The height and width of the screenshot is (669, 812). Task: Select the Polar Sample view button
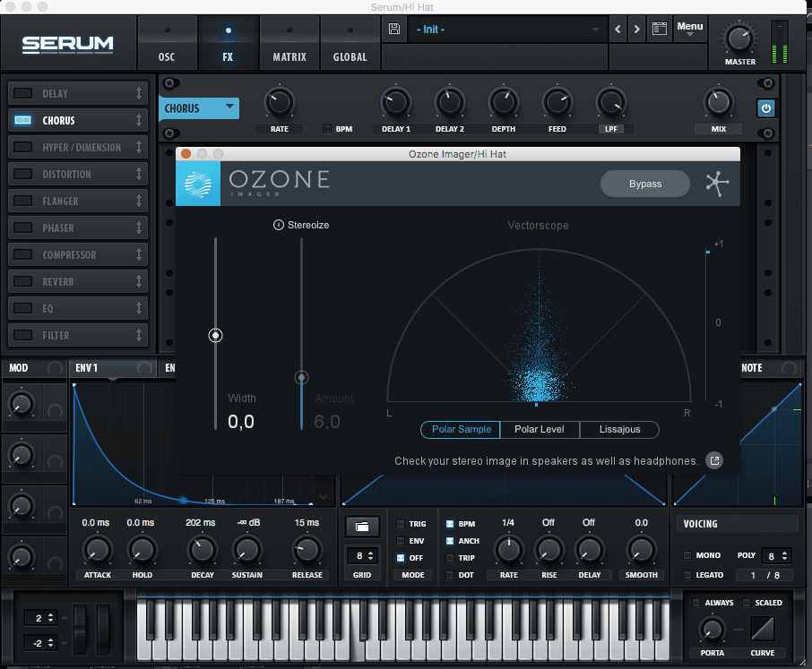[x=461, y=430]
